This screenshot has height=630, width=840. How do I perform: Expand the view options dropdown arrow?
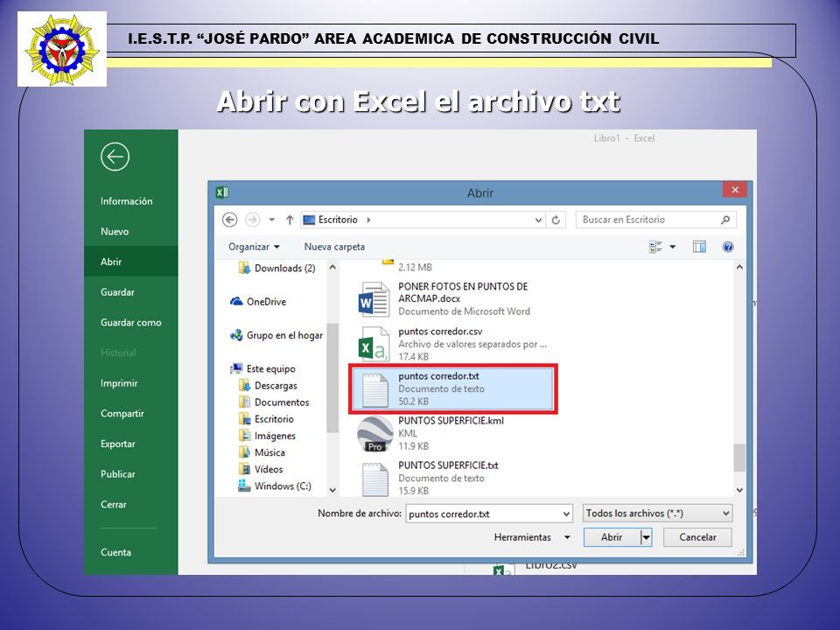click(672, 247)
